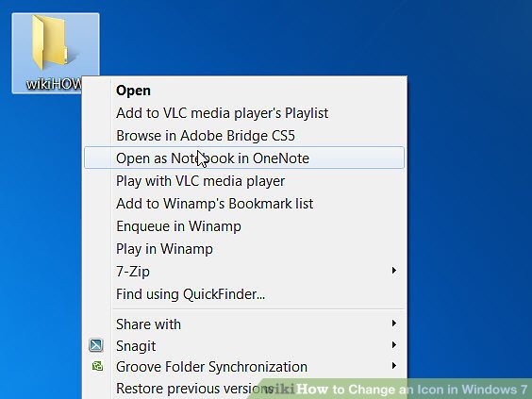Screen dimensions: 532x399
Task: Click the wikiHOW folder name label
Action: 54,83
